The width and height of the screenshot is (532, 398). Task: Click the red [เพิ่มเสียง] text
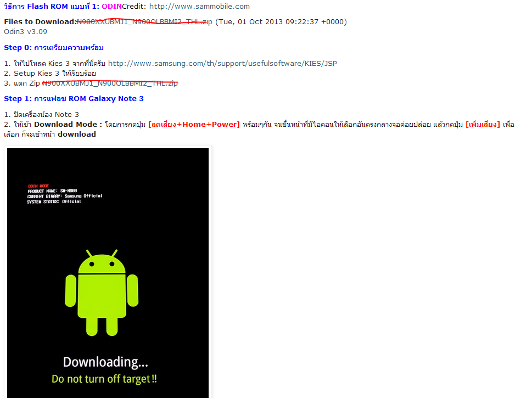pyautogui.click(x=483, y=125)
